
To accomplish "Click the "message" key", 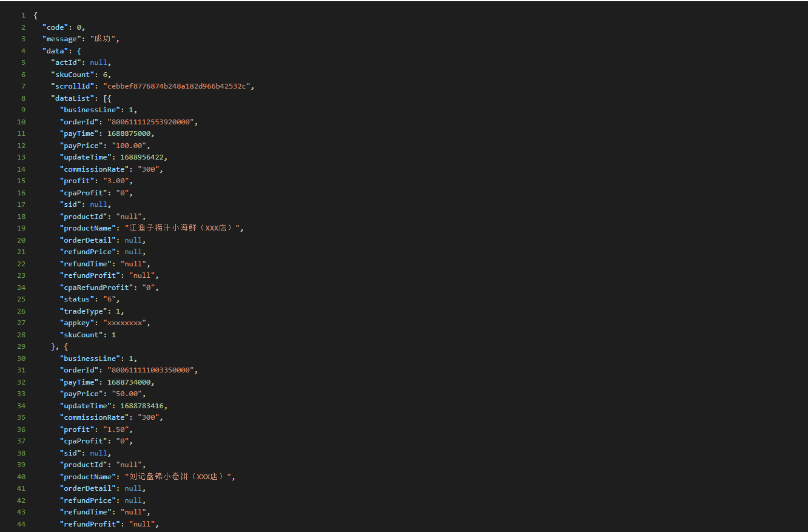I will [62, 39].
